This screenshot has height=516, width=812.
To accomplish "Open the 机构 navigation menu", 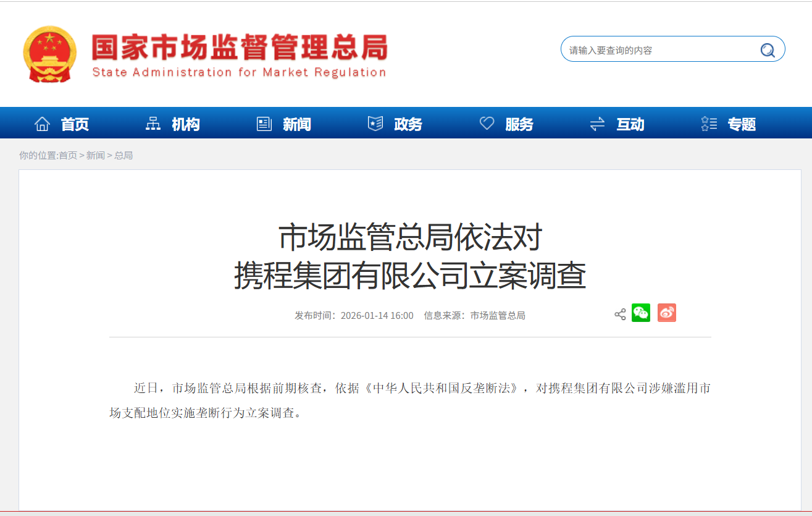I will coord(186,124).
